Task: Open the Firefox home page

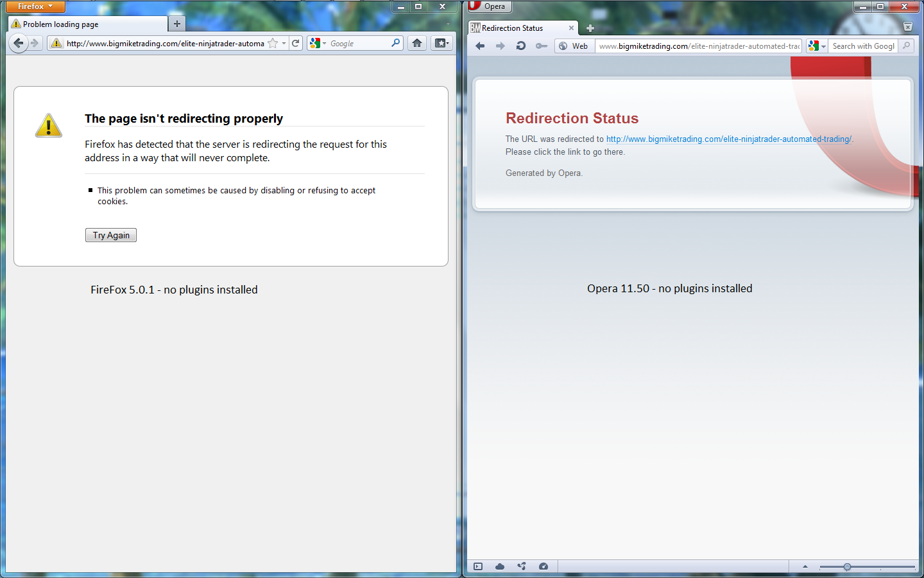Action: coord(417,43)
